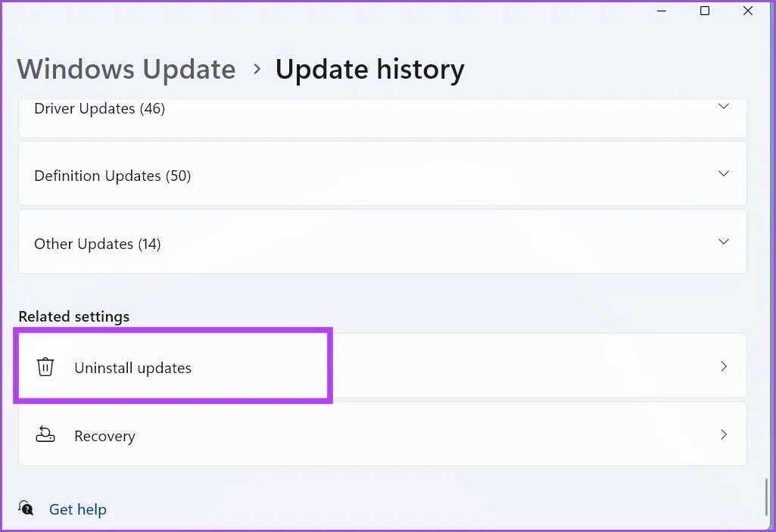
Task: Expand Definition Updates using its chevron
Action: click(724, 174)
